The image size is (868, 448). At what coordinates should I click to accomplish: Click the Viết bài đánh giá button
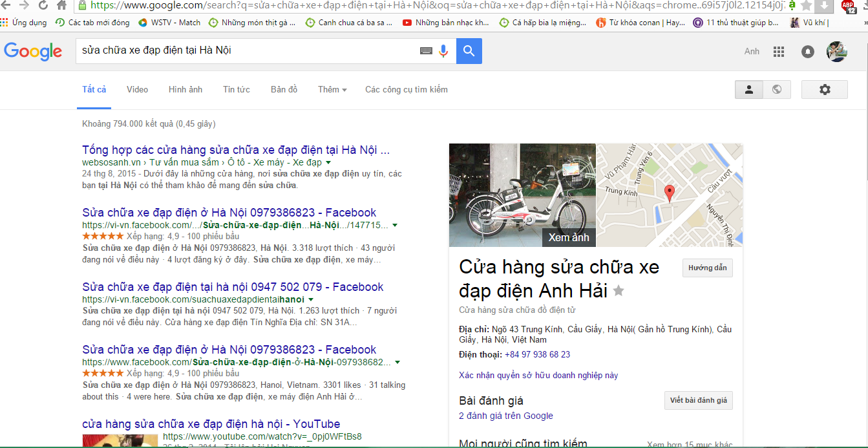coord(698,400)
